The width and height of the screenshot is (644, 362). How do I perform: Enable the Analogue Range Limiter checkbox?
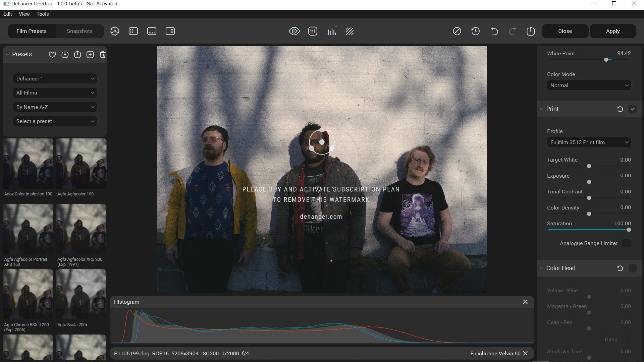626,243
